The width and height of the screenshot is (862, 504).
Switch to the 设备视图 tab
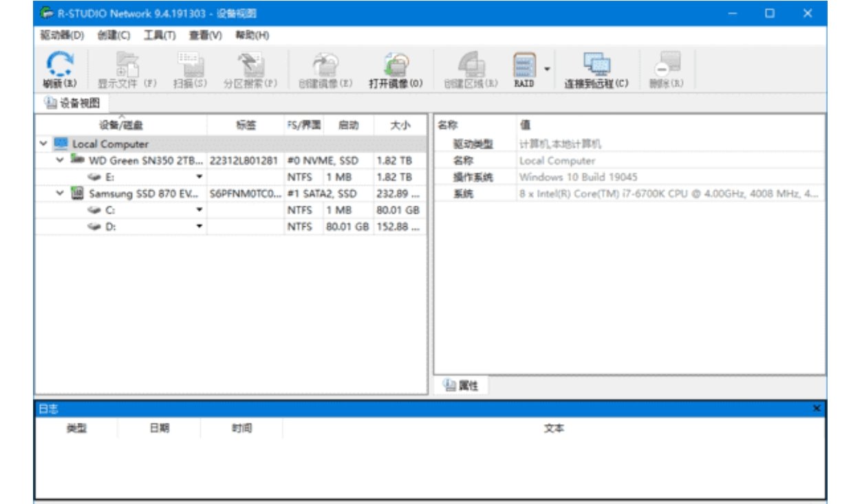[73, 103]
